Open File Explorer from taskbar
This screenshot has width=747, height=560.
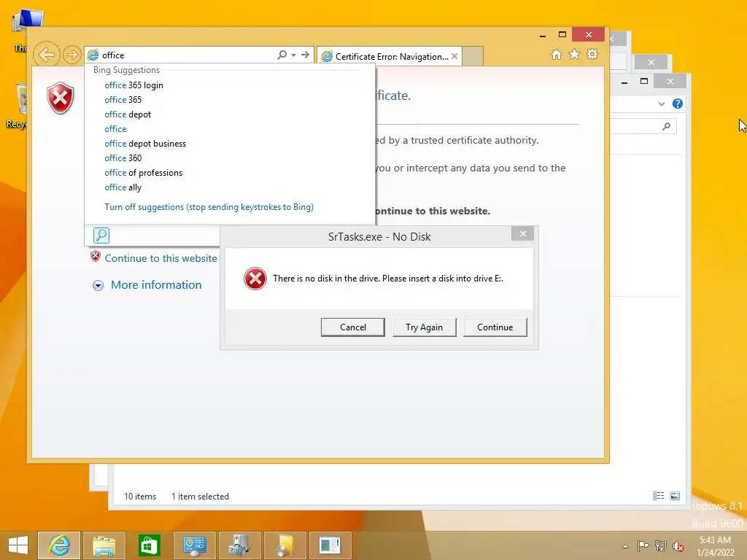104,545
